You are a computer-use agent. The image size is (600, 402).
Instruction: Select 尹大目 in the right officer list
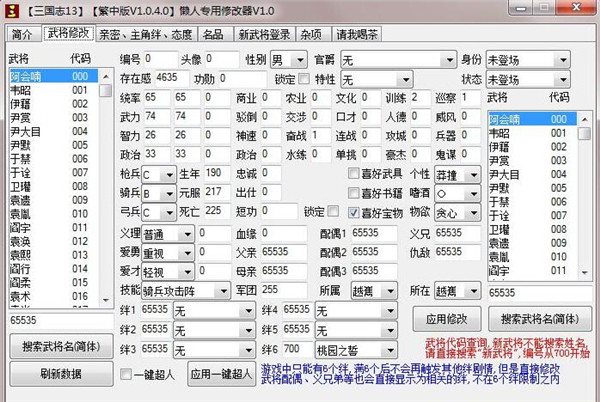533,174
